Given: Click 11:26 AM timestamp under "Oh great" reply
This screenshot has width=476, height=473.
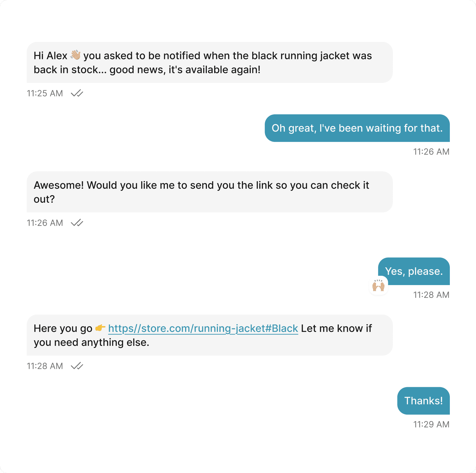Looking at the screenshot, I should [431, 152].
